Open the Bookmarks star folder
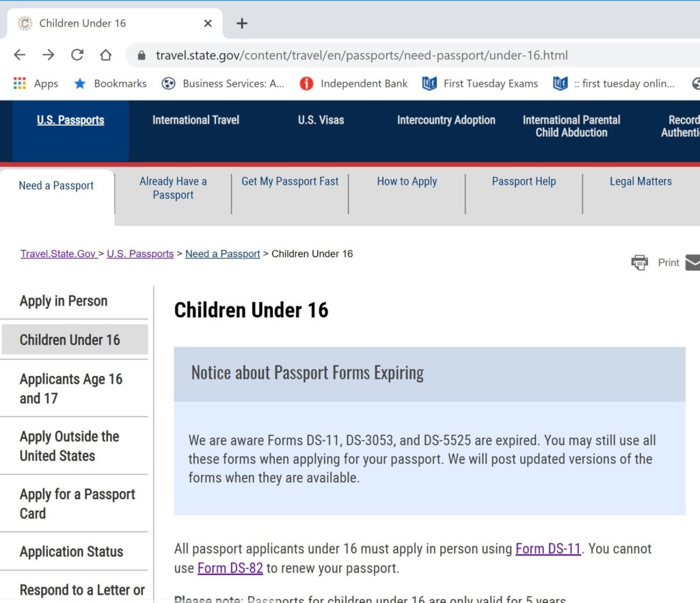Image resolution: width=700 pixels, height=603 pixels. [x=110, y=83]
